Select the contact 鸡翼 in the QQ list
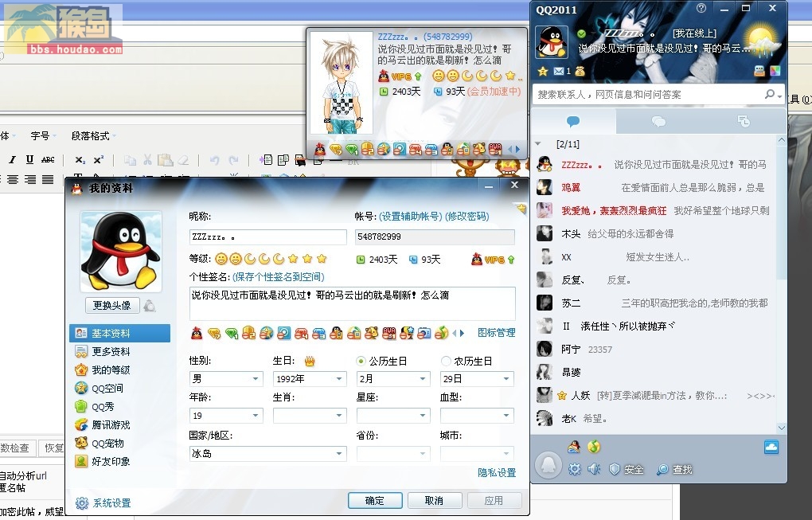 pyautogui.click(x=656, y=187)
